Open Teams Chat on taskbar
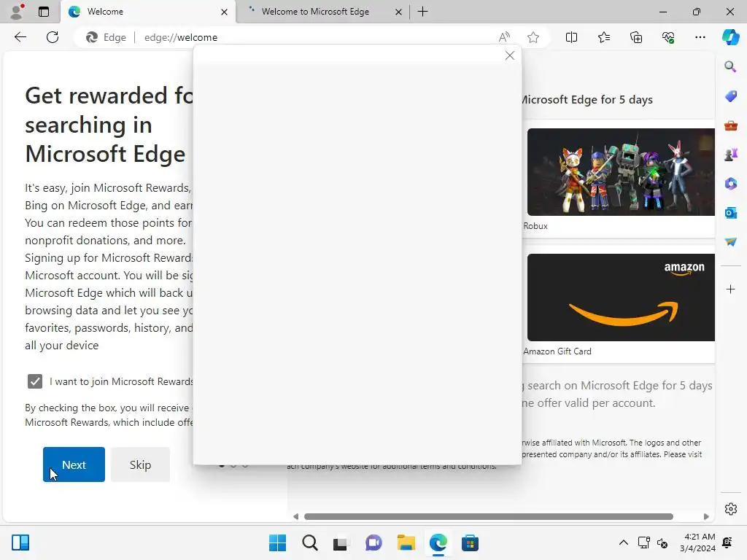 373,542
